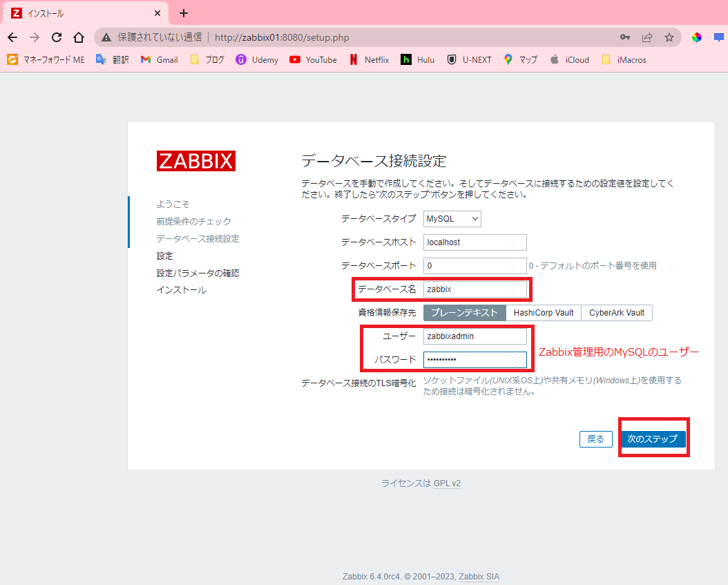Select HashiCorp Vault as credential storage

pos(543,312)
